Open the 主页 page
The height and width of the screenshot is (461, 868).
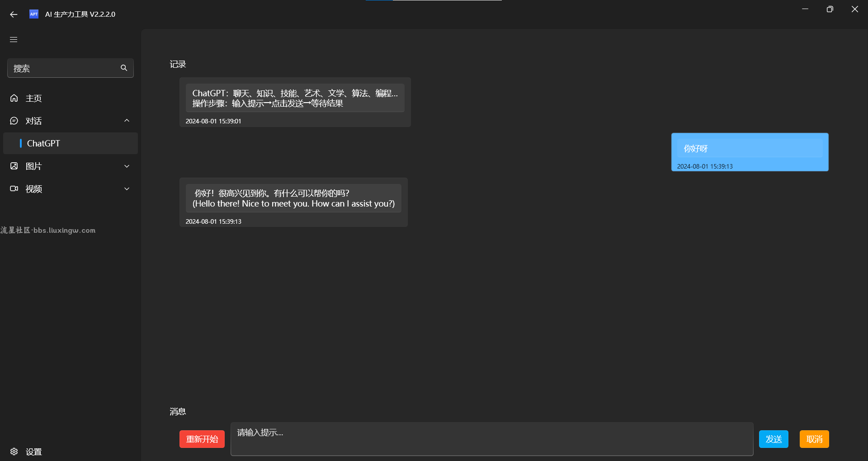(71, 98)
